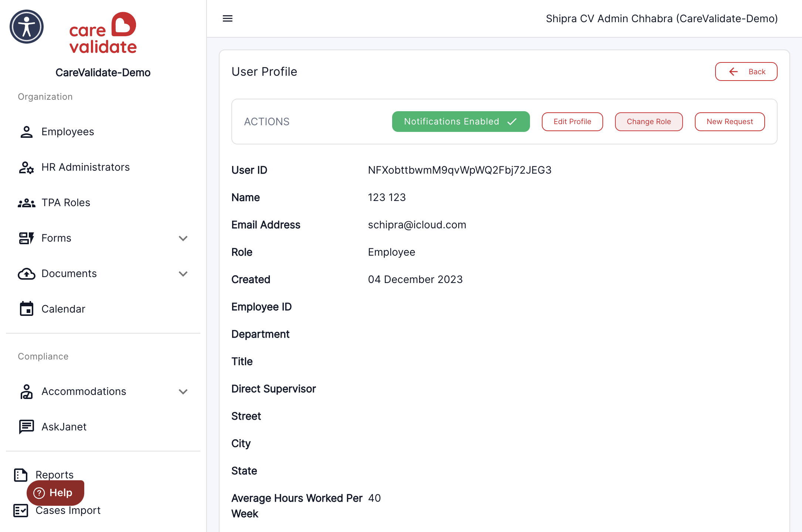Image resolution: width=802 pixels, height=532 pixels.
Task: Click the logged-in user name in header
Action: pos(662,18)
